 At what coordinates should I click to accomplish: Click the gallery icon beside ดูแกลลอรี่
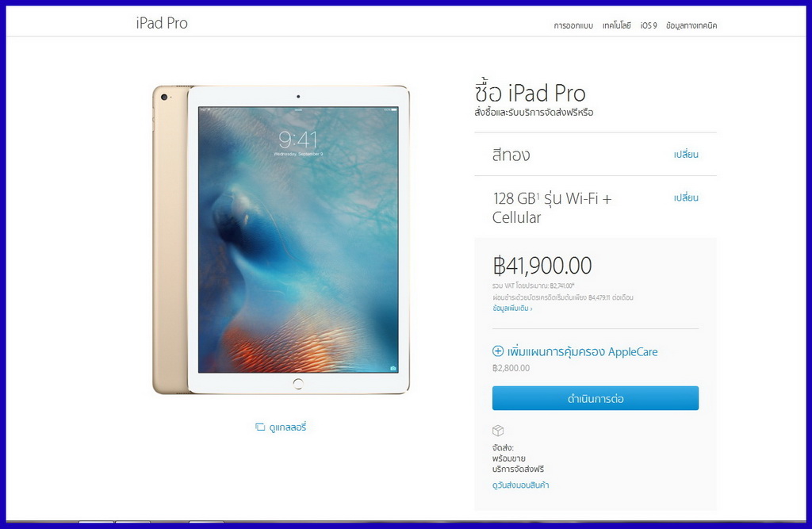(x=260, y=427)
